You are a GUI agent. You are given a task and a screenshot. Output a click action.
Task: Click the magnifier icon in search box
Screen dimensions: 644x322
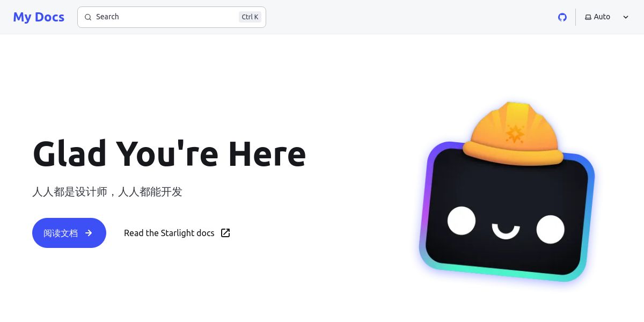coord(88,17)
